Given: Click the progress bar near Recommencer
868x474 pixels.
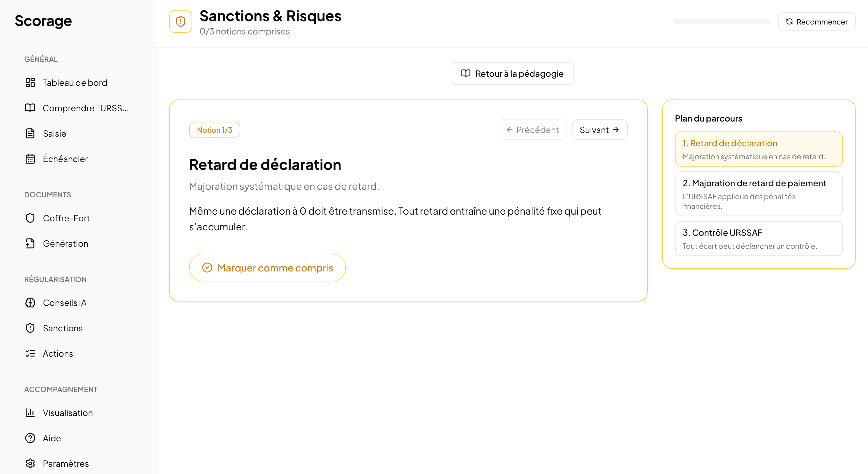Looking at the screenshot, I should point(722,21).
